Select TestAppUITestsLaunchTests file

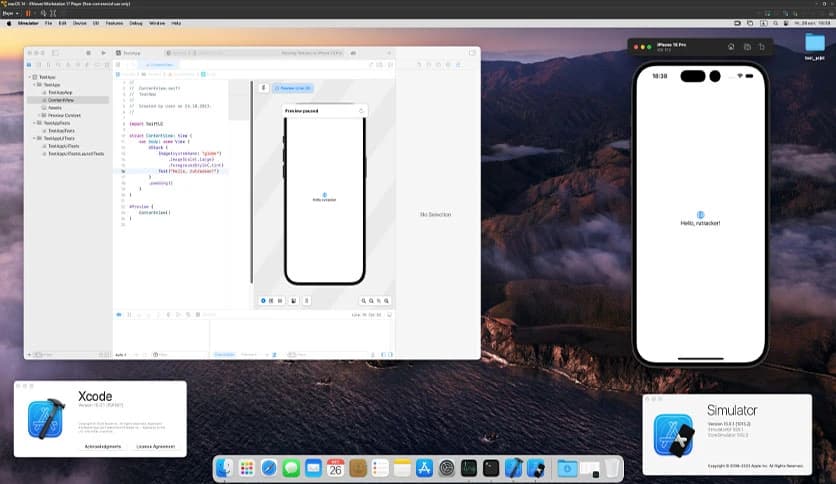click(x=74, y=154)
